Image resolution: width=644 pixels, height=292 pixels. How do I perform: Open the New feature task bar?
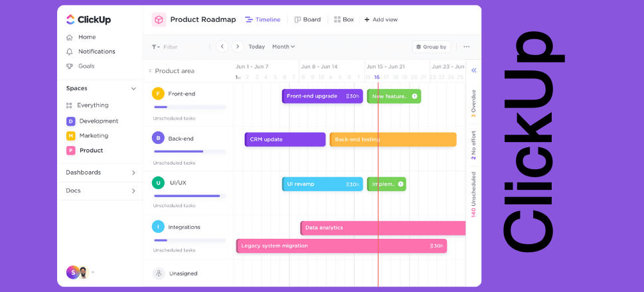coord(394,96)
